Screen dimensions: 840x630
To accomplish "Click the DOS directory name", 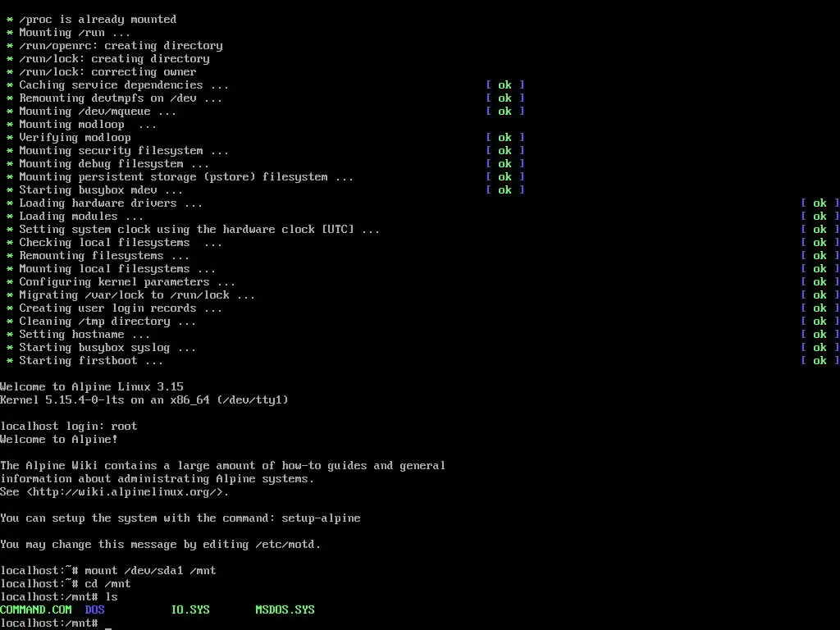I will click(x=95, y=609).
